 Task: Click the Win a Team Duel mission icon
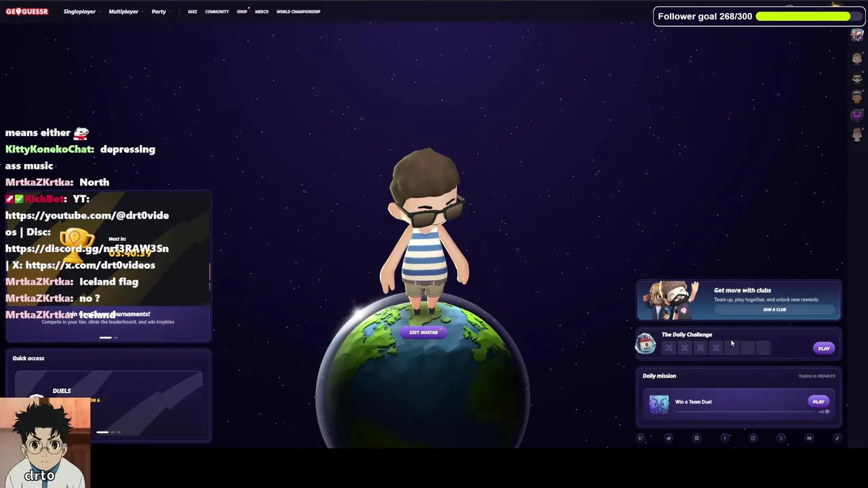coord(658,404)
